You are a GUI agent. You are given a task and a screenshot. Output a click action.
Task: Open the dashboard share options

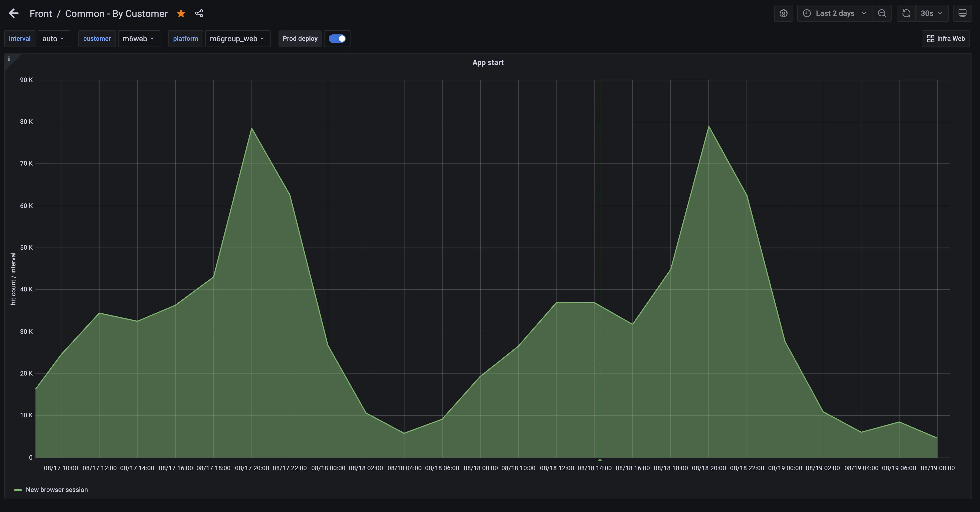pyautogui.click(x=199, y=13)
